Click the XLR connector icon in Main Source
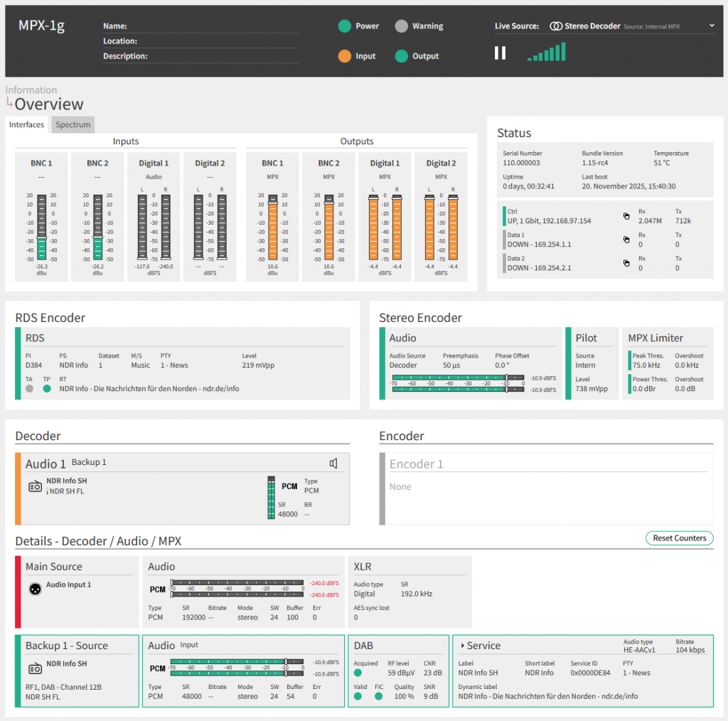The height and width of the screenshot is (721, 728). pyautogui.click(x=33, y=589)
